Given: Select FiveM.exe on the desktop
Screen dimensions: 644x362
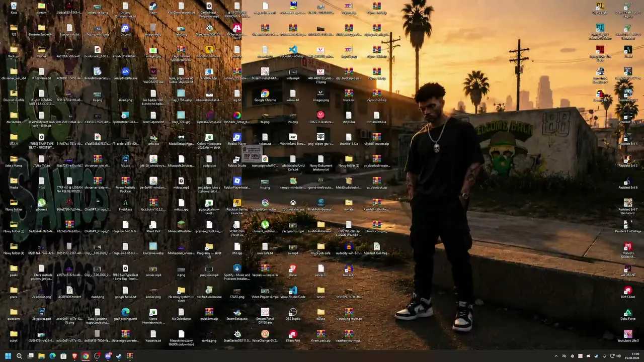Looking at the screenshot, I should click(x=125, y=205).
